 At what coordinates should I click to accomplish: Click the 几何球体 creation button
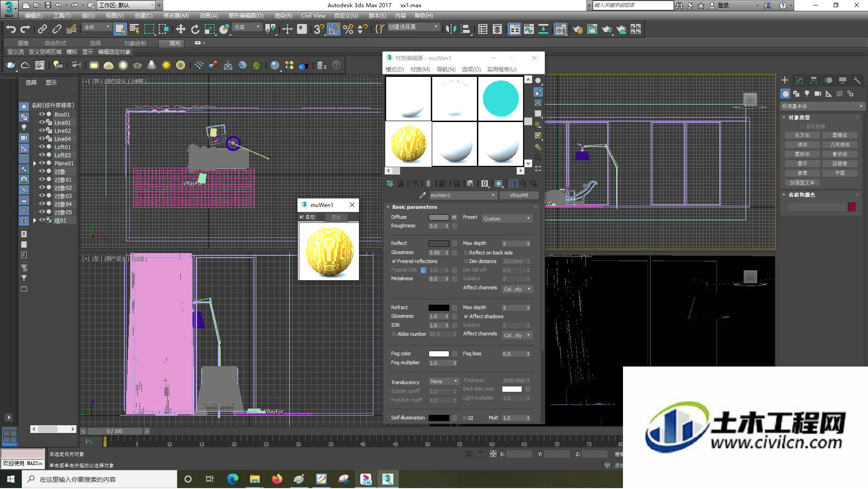pos(840,145)
